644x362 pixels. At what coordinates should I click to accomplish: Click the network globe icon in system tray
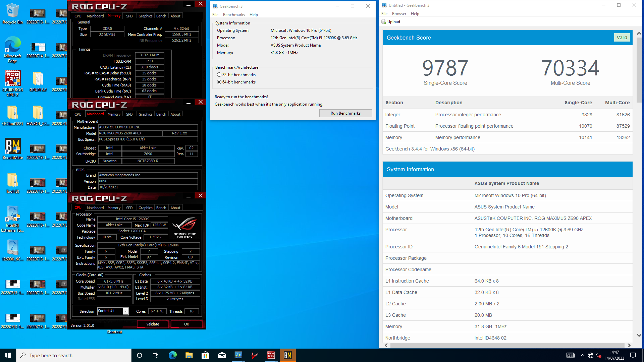pos(591,355)
